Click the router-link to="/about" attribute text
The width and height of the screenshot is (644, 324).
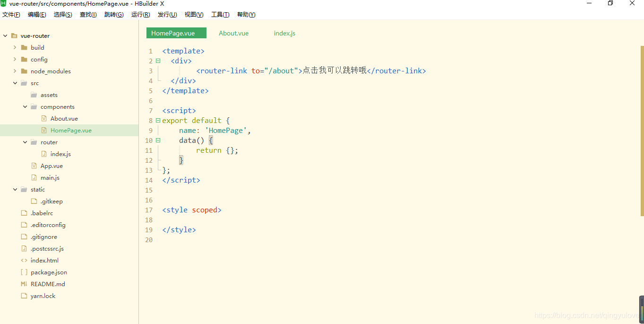(276, 70)
